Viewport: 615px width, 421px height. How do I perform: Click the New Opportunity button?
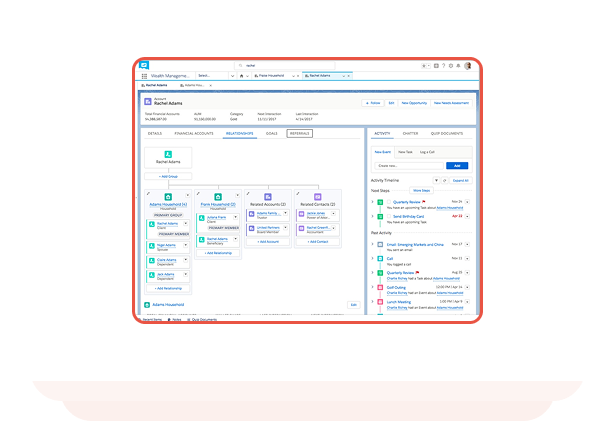click(414, 103)
